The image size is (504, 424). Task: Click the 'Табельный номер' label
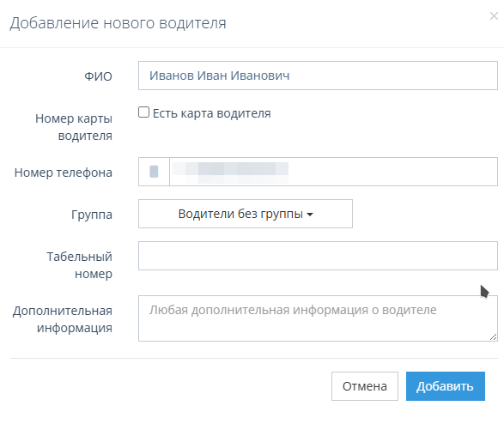80,265
